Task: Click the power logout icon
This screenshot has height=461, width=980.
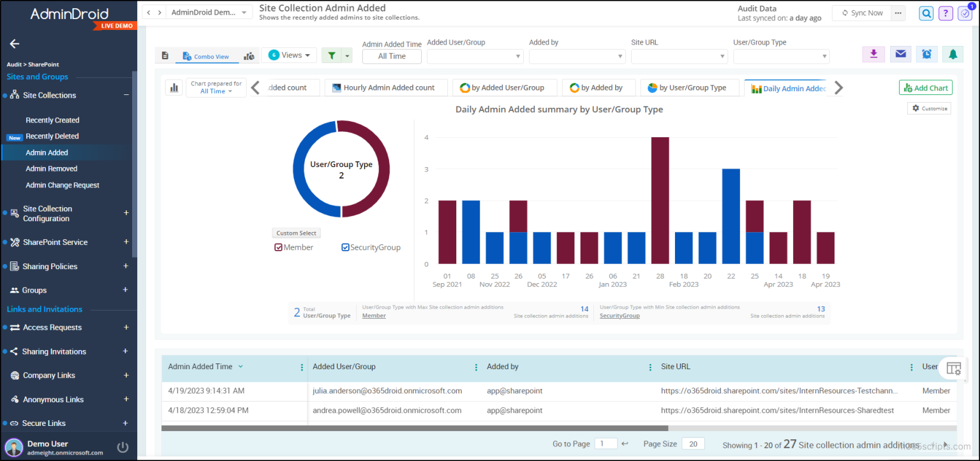Action: click(123, 447)
